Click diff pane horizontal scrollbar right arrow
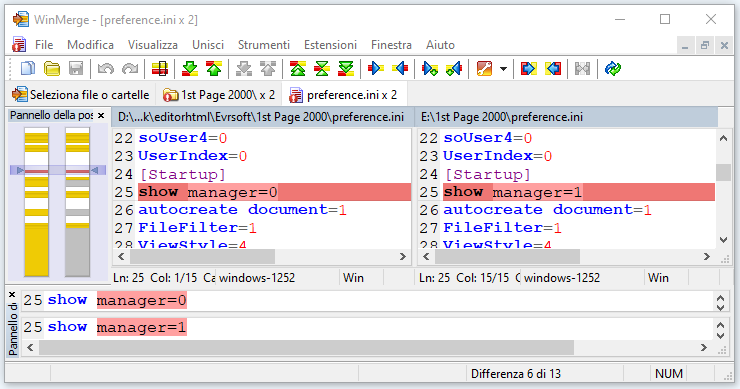740x389 pixels. (x=704, y=348)
